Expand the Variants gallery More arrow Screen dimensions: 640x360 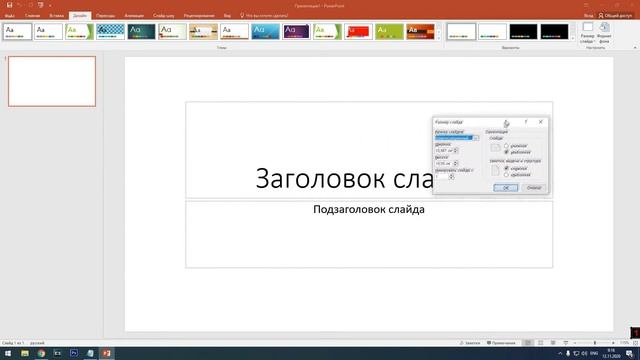(573, 38)
